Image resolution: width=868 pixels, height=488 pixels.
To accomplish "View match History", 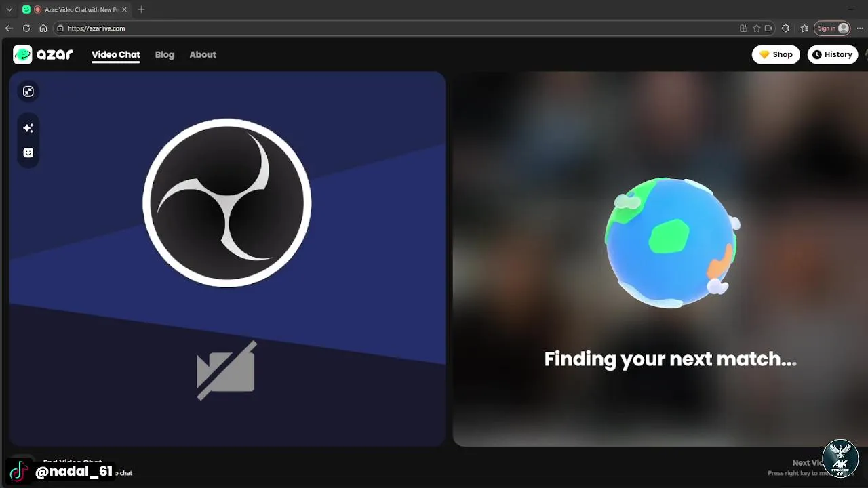I will point(832,55).
